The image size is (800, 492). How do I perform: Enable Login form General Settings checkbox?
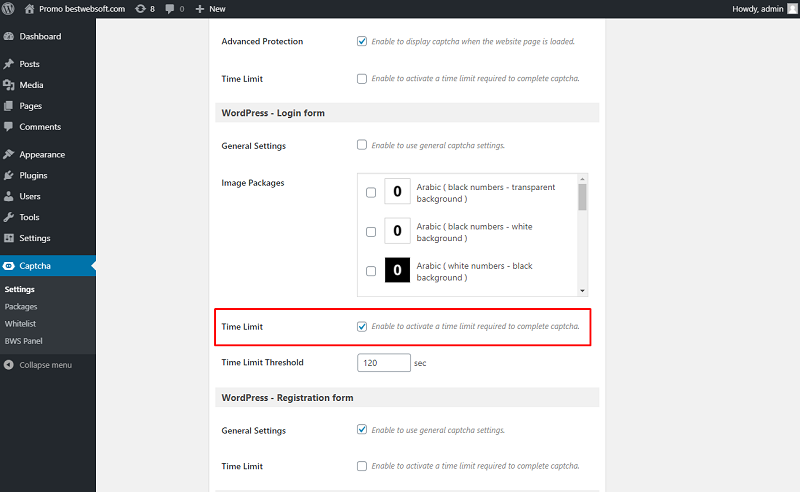pyautogui.click(x=362, y=145)
